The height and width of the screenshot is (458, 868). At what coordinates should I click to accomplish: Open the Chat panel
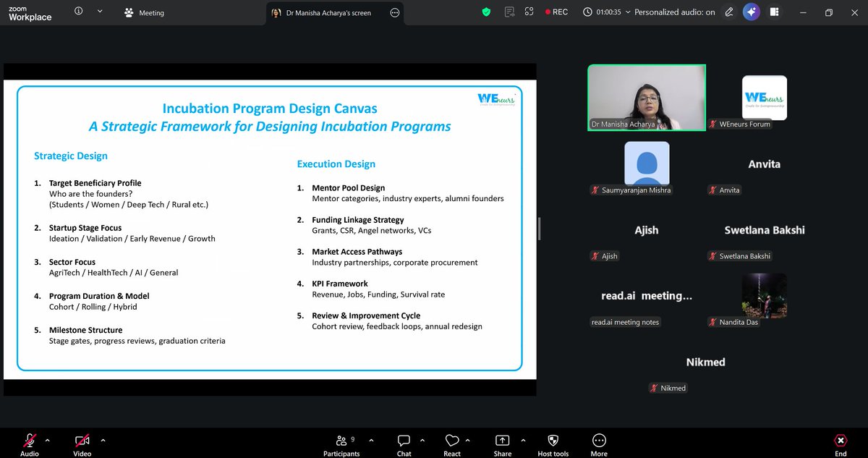(x=404, y=444)
